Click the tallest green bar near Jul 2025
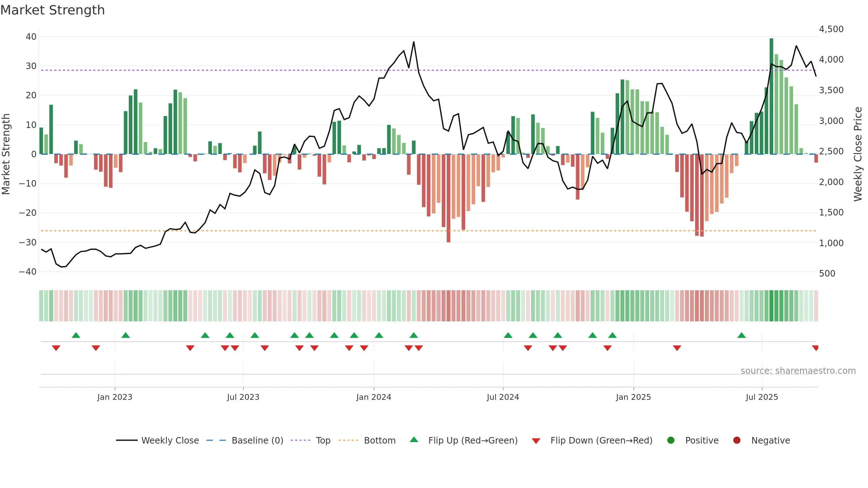The height and width of the screenshot is (488, 868). click(x=771, y=96)
